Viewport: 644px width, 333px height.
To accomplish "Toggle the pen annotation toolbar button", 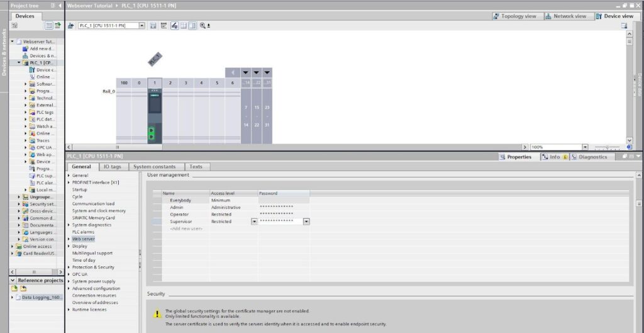I will click(x=175, y=25).
